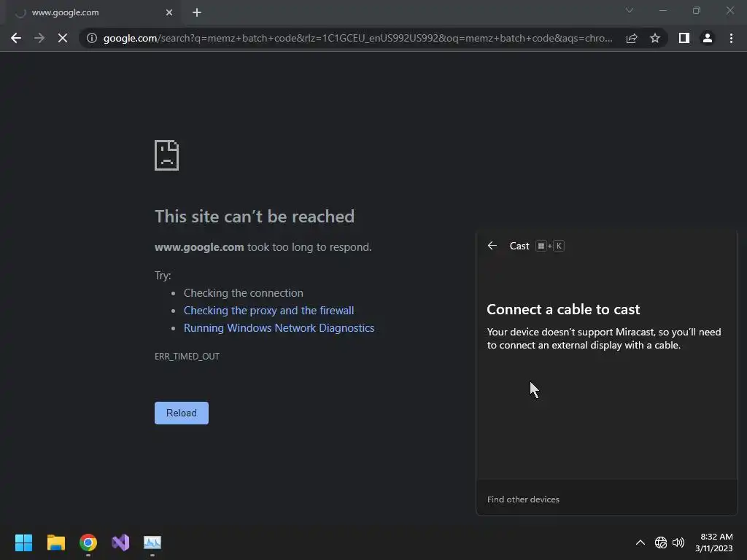Click the sad page error icon
The height and width of the screenshot is (560, 747).
click(167, 155)
